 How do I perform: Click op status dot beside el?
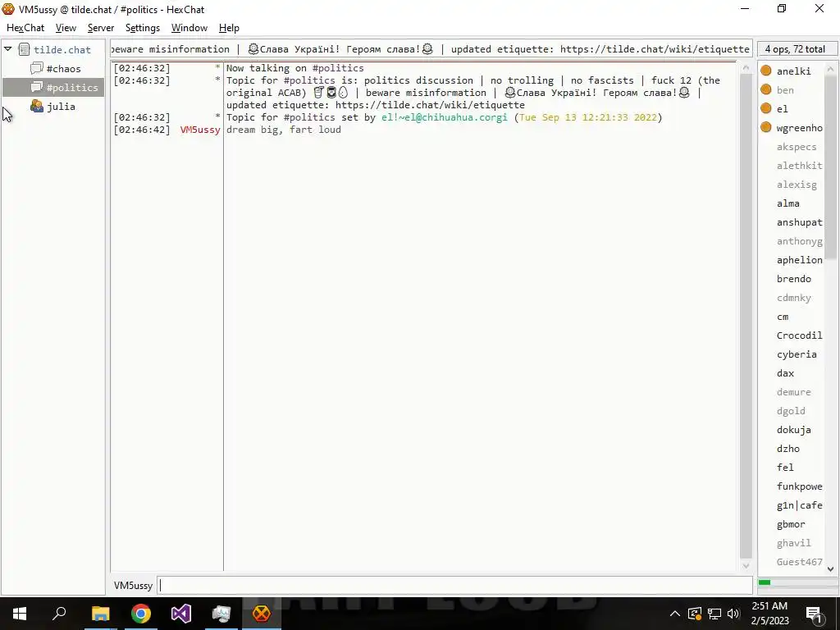tap(766, 108)
